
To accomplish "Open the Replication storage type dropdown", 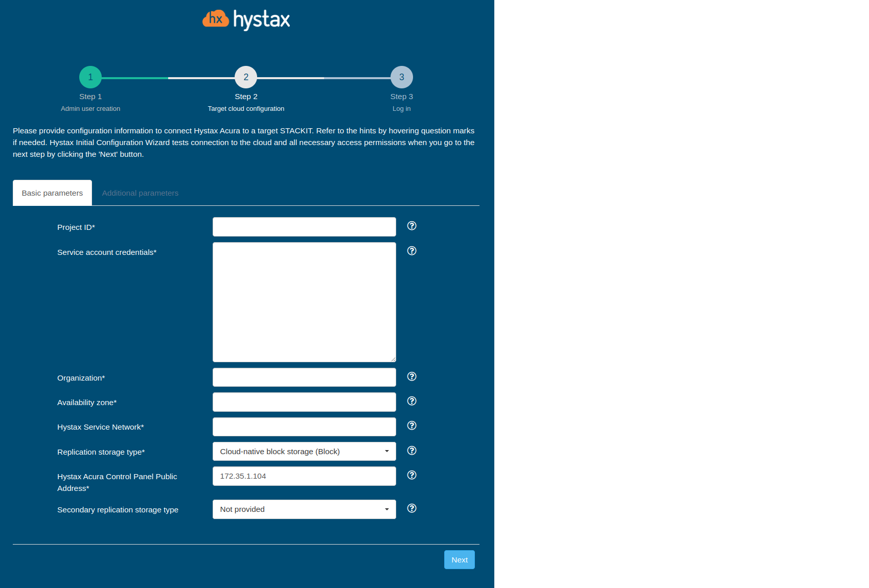I will tap(304, 452).
